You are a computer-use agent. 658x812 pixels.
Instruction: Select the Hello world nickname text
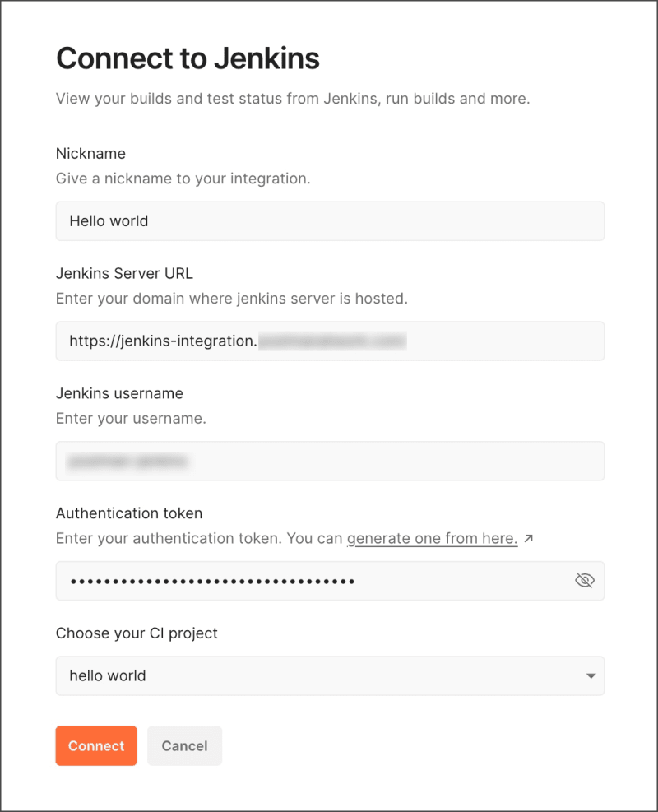pos(109,220)
